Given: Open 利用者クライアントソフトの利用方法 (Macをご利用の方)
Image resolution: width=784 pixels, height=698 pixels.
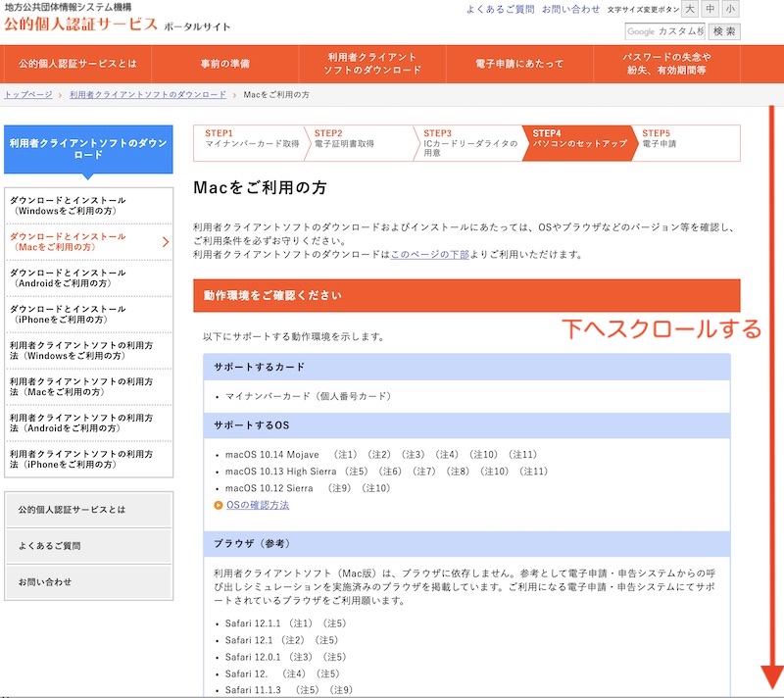Looking at the screenshot, I should (88, 387).
